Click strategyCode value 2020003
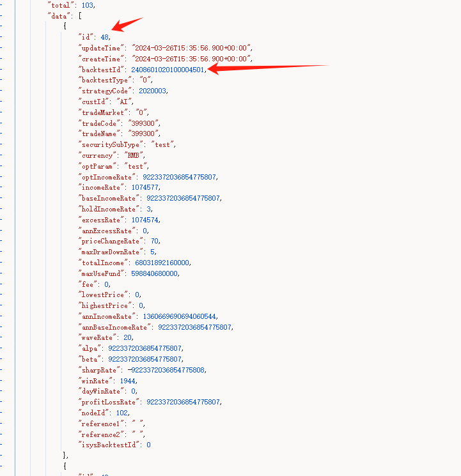The image size is (461, 476). pos(153,91)
